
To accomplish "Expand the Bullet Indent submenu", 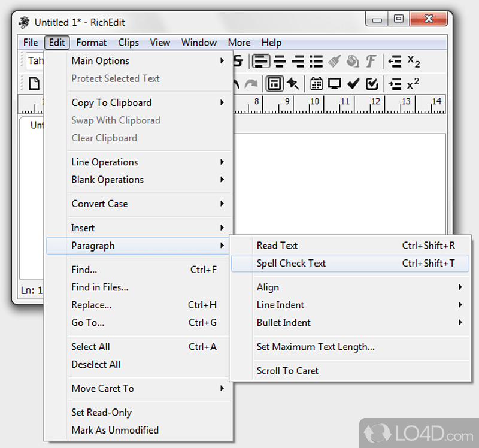I will click(x=350, y=323).
